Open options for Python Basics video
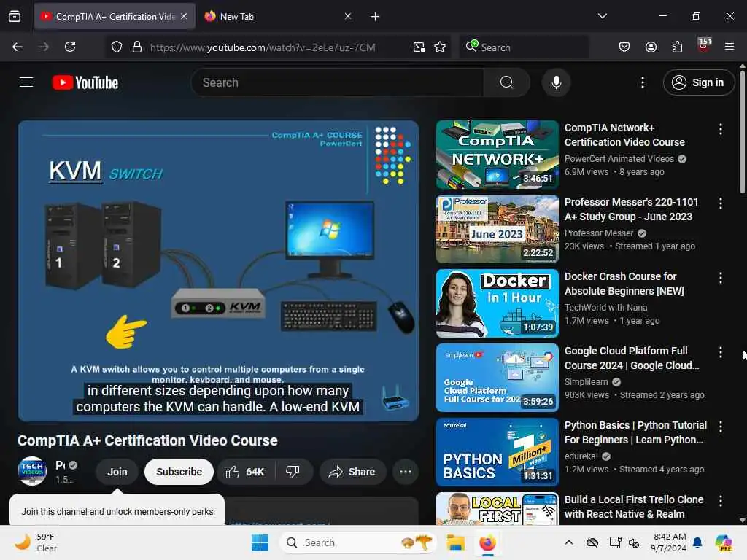Viewport: 747px width, 560px height. click(720, 427)
